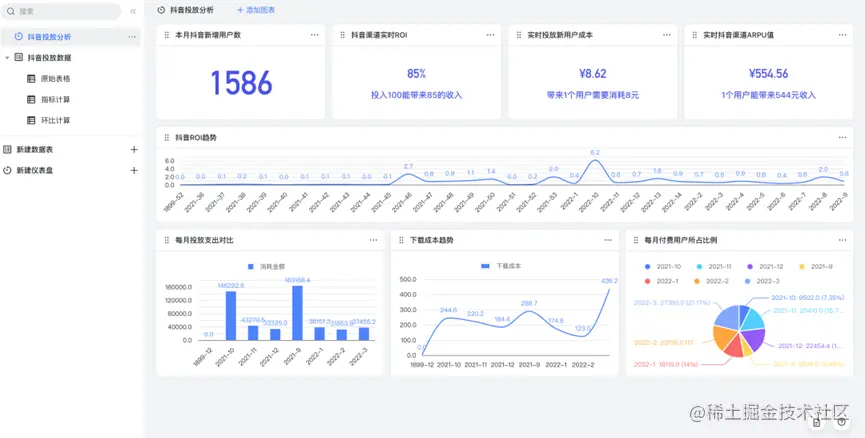Collapse the 抖音投放数据 tree arrow
This screenshot has height=438, width=865.
7,57
